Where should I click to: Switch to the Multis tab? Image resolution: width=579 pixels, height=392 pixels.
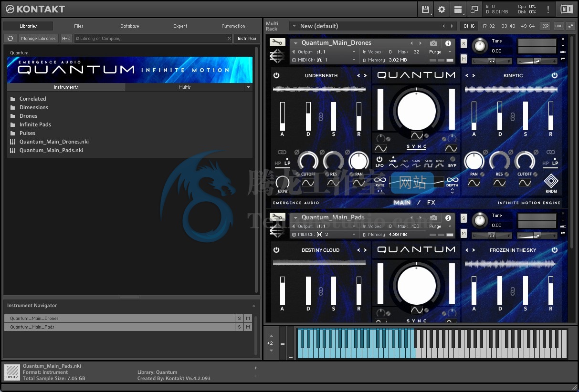click(185, 87)
